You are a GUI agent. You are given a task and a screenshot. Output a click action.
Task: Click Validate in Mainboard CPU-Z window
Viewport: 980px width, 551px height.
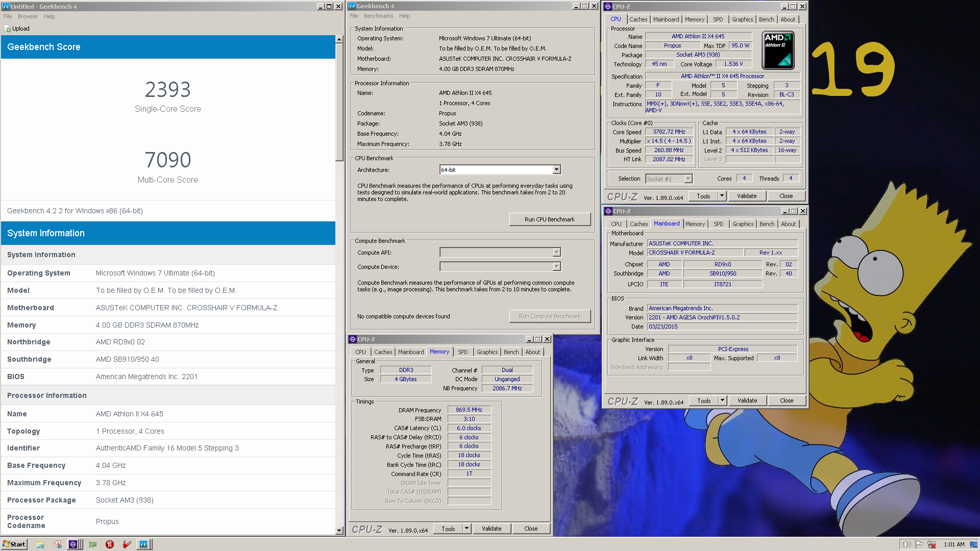(747, 400)
